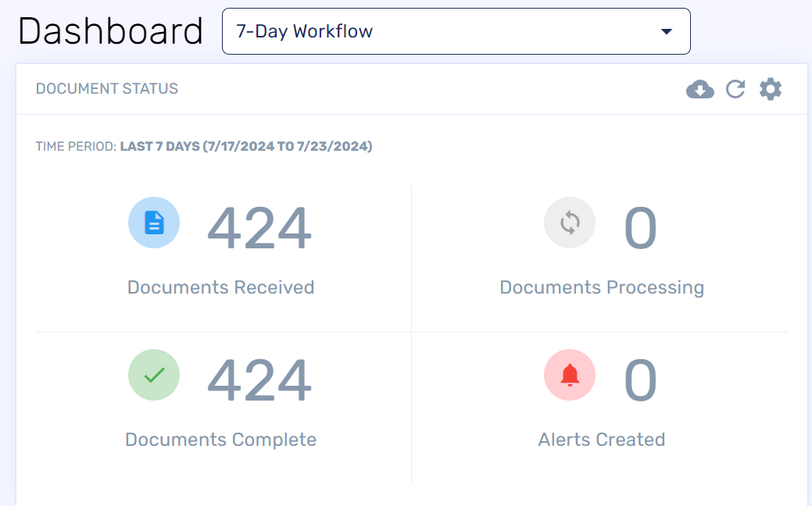This screenshot has height=506, width=812.
Task: Select the 7-Day Workflow combo box text
Action: 305,32
